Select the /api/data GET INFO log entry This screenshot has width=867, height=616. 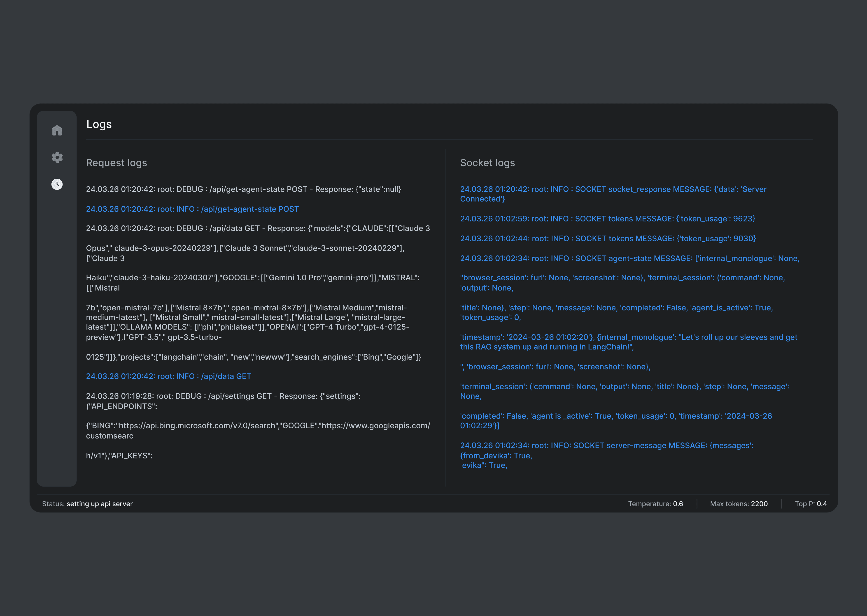(168, 376)
